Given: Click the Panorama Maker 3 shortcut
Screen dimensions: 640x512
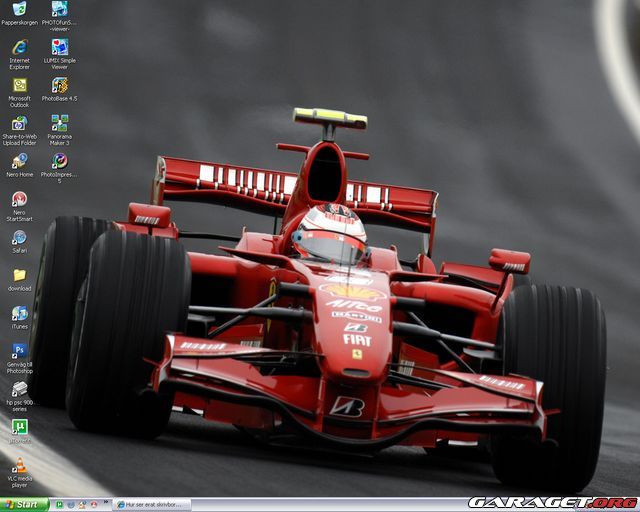Looking at the screenshot, I should [60, 123].
